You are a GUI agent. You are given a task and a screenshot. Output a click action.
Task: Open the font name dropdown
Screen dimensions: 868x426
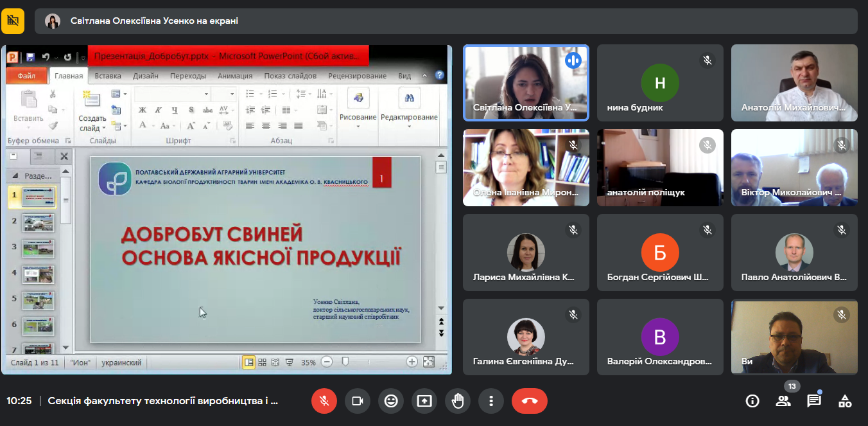tap(206, 94)
